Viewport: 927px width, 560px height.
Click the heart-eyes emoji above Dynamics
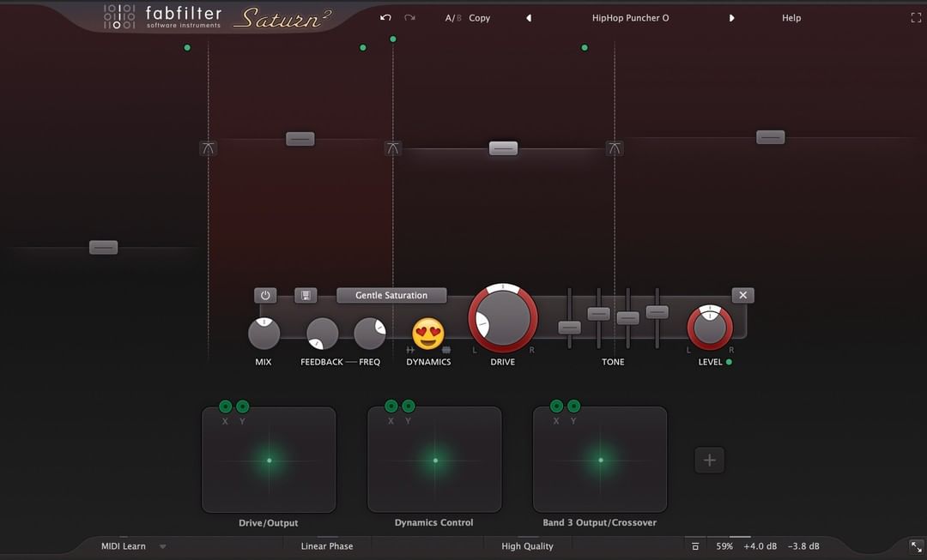(x=428, y=334)
